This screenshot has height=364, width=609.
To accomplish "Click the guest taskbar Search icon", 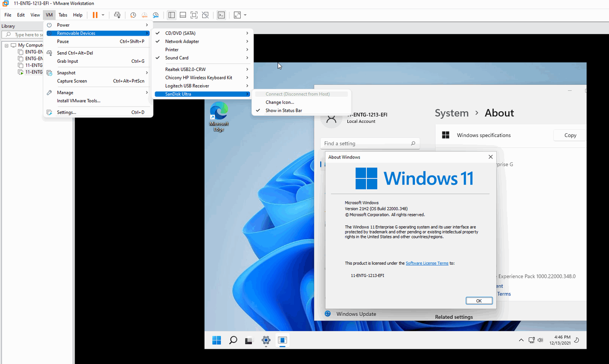I will click(x=233, y=340).
